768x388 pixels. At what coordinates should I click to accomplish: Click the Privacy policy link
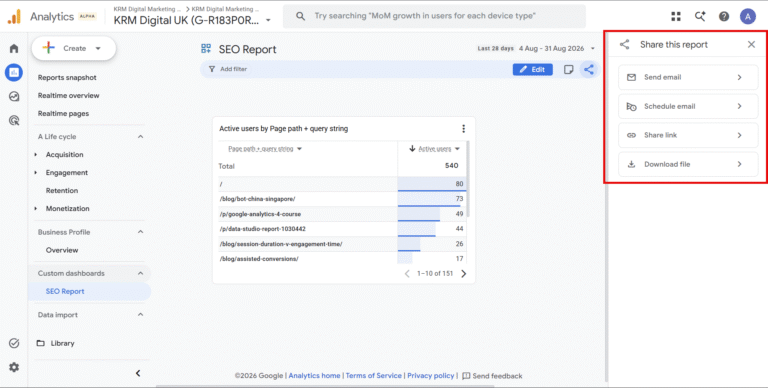(x=431, y=376)
